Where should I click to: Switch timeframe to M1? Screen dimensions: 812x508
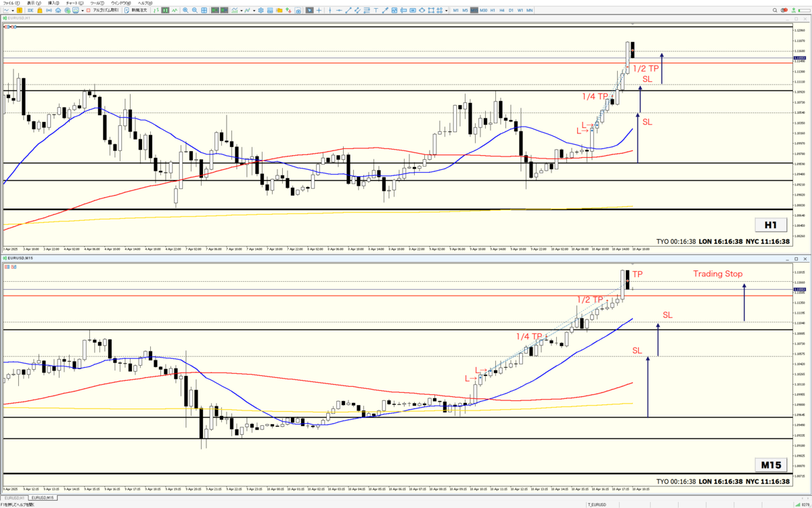click(455, 10)
